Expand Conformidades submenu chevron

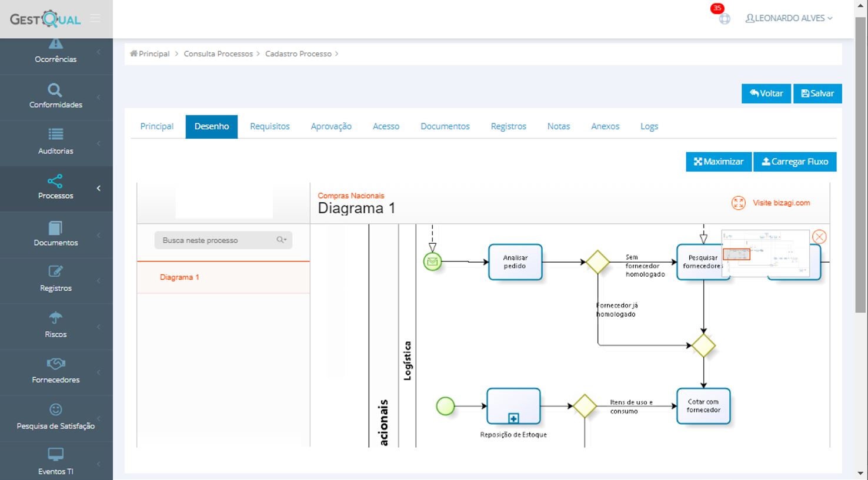tap(99, 97)
